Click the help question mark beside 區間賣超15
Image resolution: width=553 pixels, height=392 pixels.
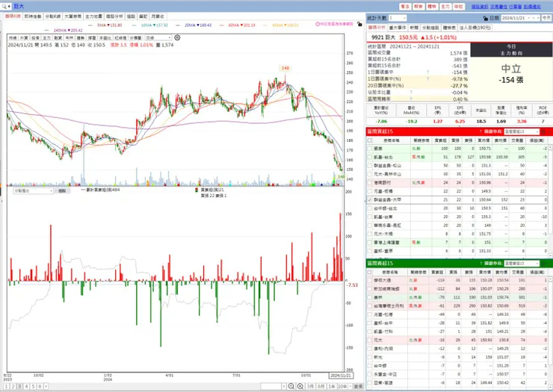(x=481, y=264)
